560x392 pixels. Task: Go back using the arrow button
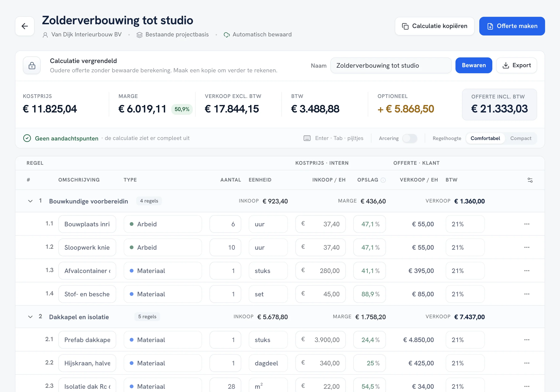pos(25,26)
